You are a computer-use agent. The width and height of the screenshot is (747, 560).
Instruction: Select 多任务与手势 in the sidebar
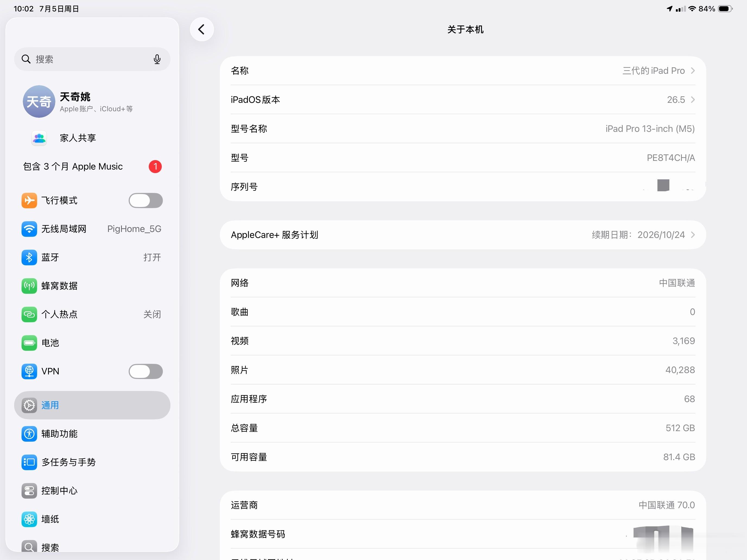[x=92, y=462]
